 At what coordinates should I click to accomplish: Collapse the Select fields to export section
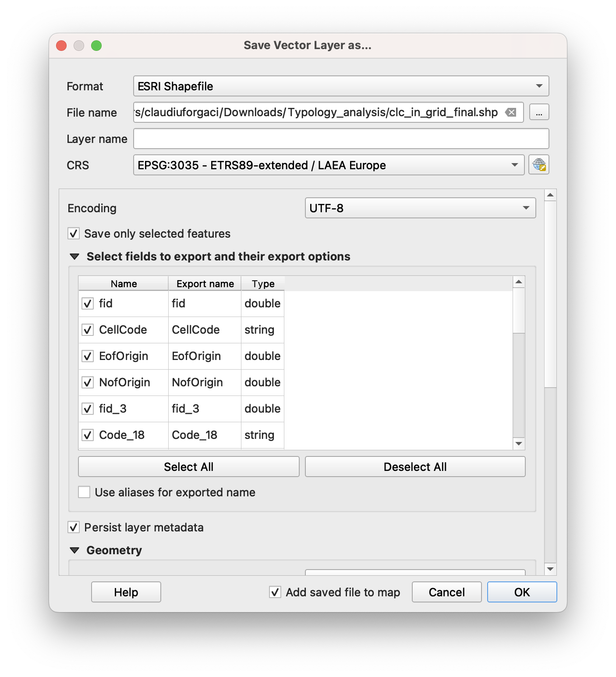(x=74, y=257)
